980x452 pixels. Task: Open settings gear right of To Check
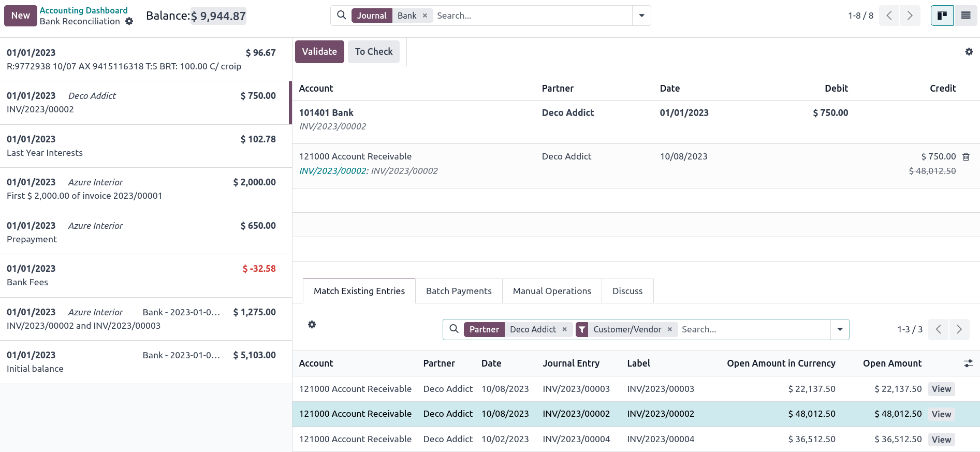[969, 52]
